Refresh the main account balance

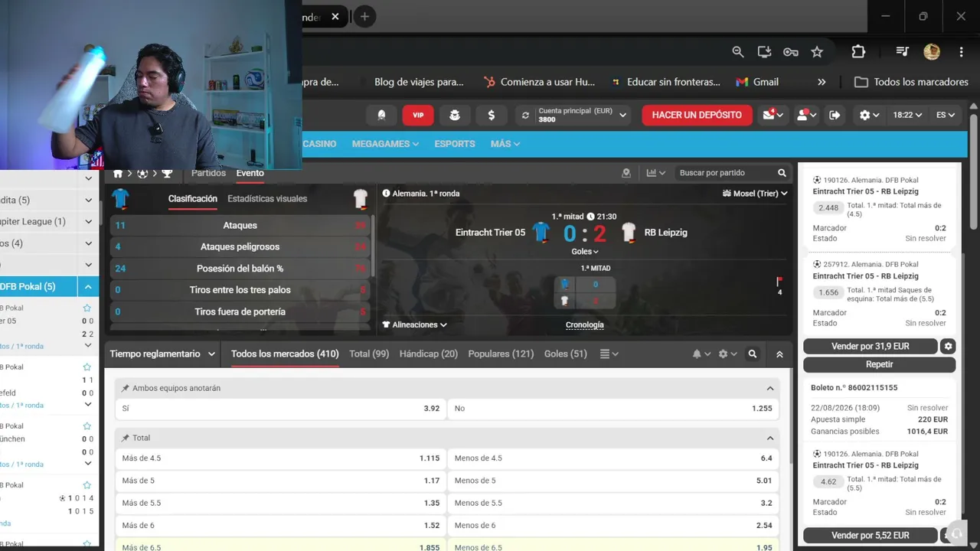point(525,115)
